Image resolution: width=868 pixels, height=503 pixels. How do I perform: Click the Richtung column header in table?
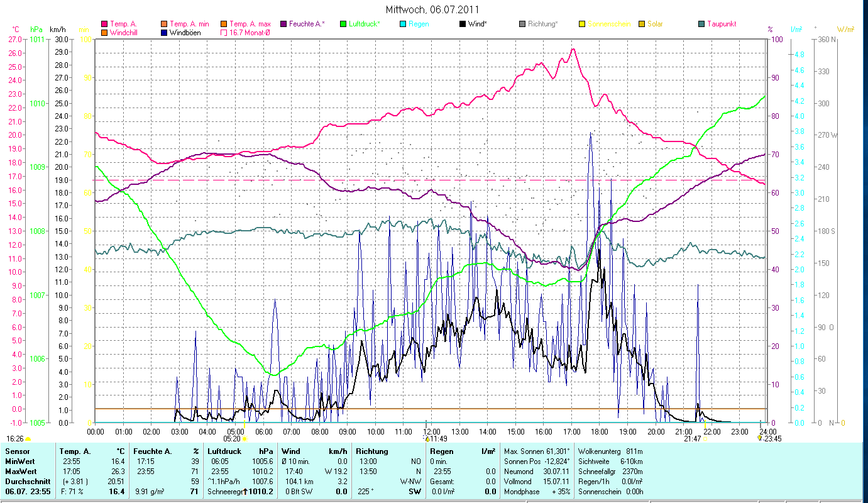[371, 451]
